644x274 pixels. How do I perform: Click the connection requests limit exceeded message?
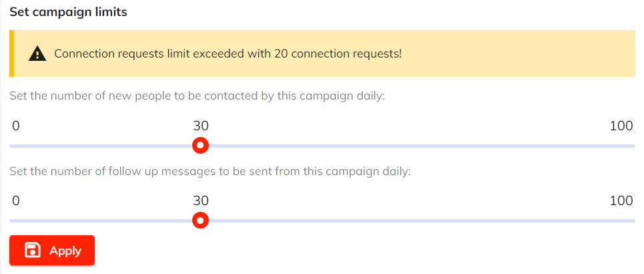pyautogui.click(x=228, y=53)
